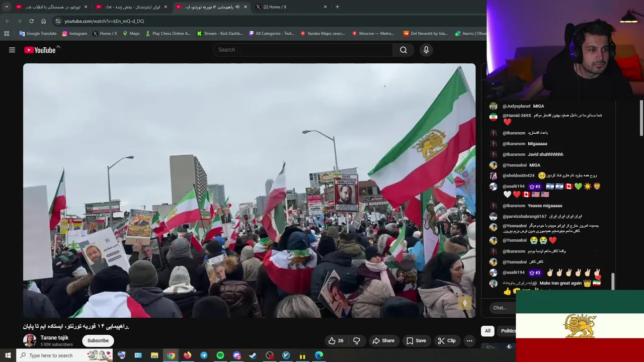Go to YouTube home via logo
Viewport: 644px width, 362px height.
click(40, 50)
